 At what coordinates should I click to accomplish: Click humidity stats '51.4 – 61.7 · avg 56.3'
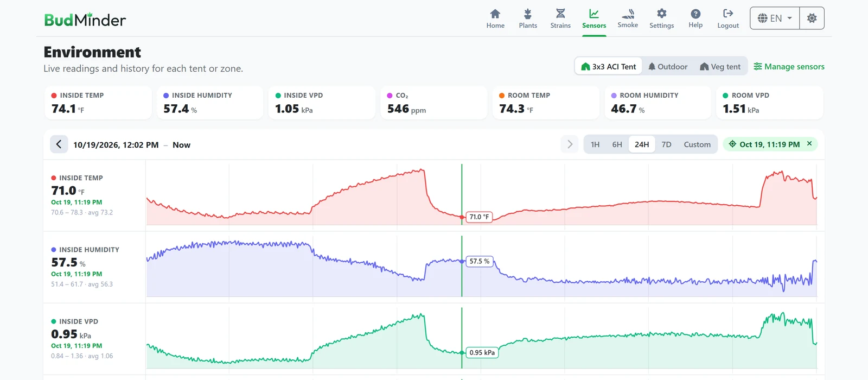82,284
